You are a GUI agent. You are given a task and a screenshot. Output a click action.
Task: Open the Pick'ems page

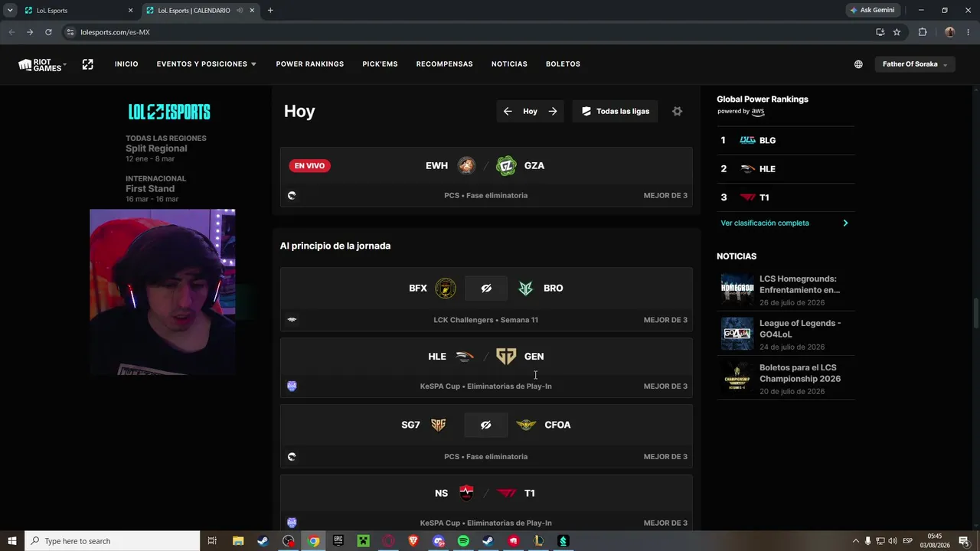(x=380, y=64)
